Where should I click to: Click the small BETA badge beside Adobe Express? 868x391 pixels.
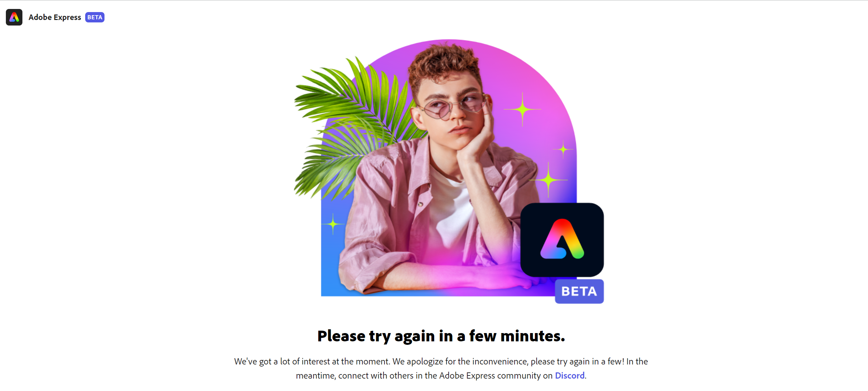coord(95,17)
